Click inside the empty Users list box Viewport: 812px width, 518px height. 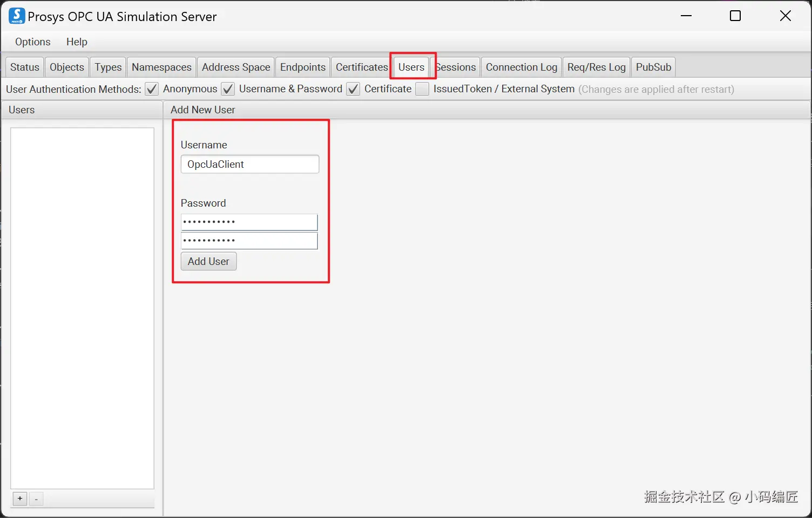click(x=82, y=308)
